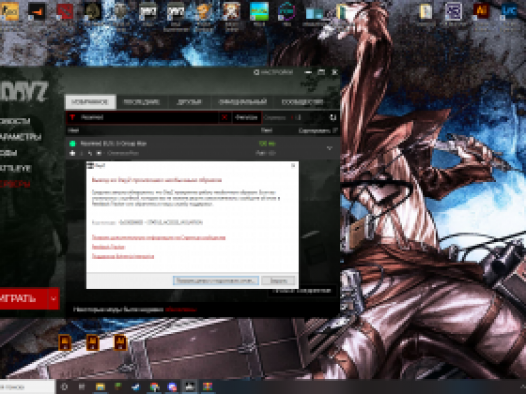Screen dimensions: 526x394
Task: Open the CS:GO desktop shortcut
Action: tap(9, 11)
